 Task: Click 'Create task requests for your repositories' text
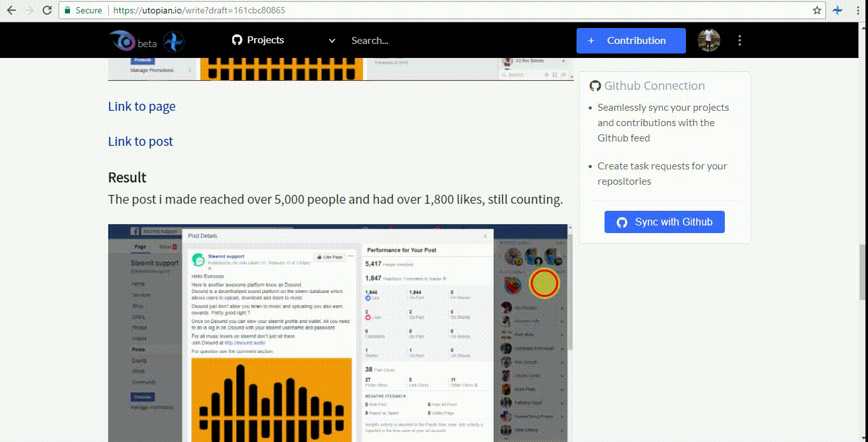pyautogui.click(x=662, y=173)
